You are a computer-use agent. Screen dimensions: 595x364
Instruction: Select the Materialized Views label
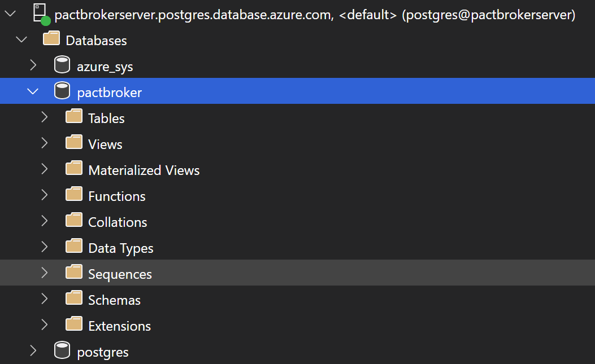[x=144, y=170]
